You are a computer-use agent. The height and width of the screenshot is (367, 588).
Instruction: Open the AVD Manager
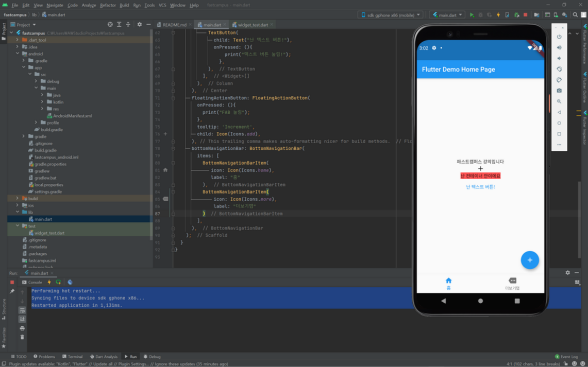click(556, 15)
